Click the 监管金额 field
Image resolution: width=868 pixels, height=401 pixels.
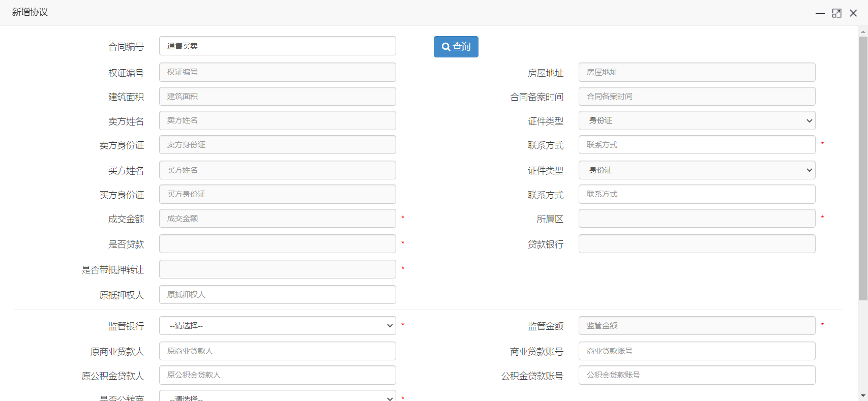(697, 326)
